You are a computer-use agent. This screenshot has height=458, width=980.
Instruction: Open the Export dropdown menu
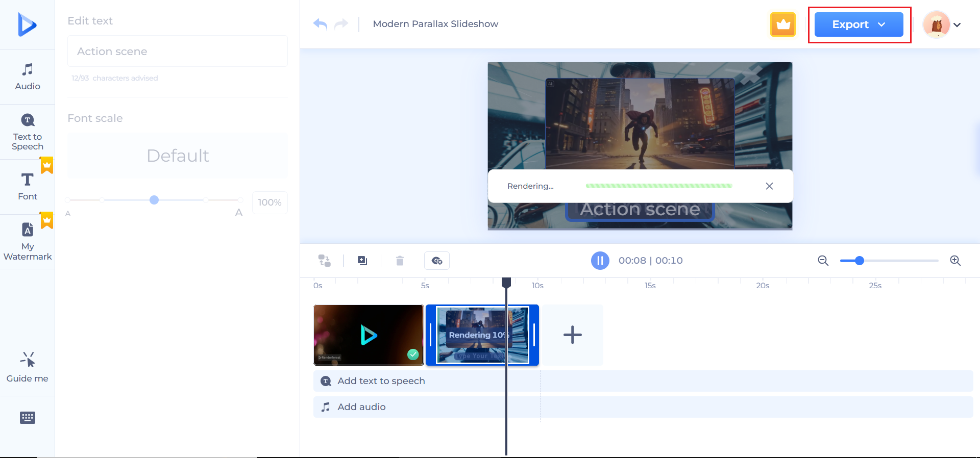(859, 24)
